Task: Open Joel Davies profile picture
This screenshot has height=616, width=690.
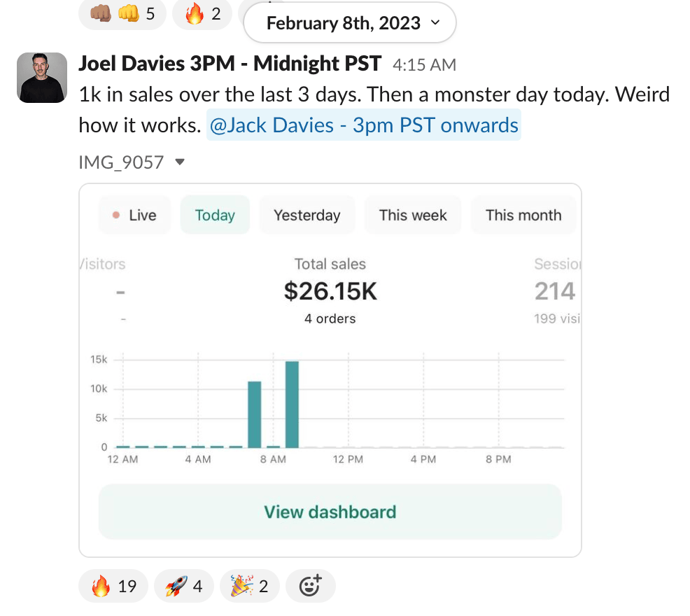Action: click(x=42, y=77)
